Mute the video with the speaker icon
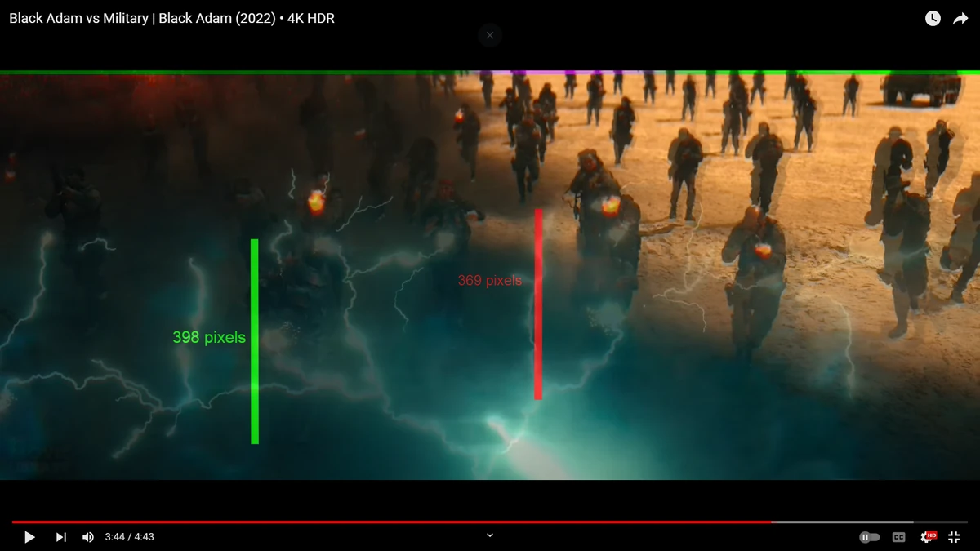 pyautogui.click(x=87, y=536)
